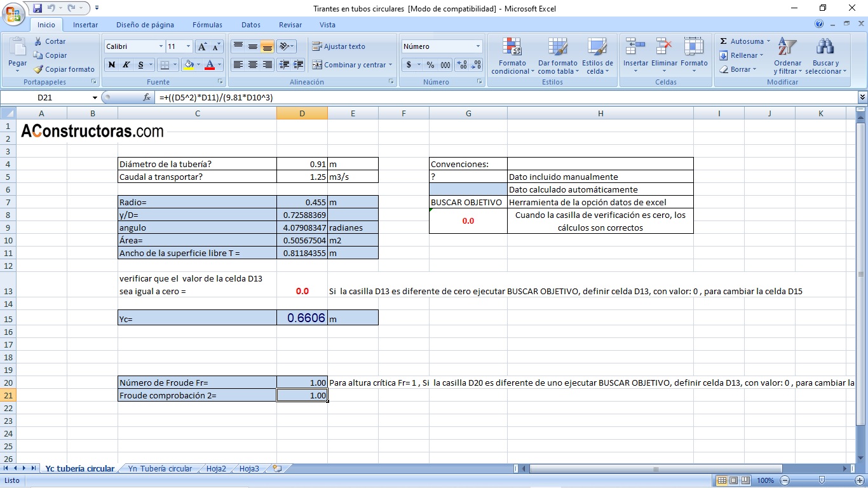Screen dimensions: 868x488
Task: Expand the Formato condicional menu
Action: pos(512,56)
